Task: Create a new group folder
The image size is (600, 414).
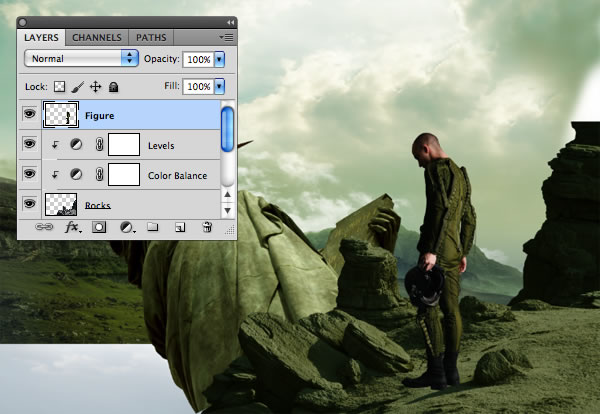Action: point(153,227)
